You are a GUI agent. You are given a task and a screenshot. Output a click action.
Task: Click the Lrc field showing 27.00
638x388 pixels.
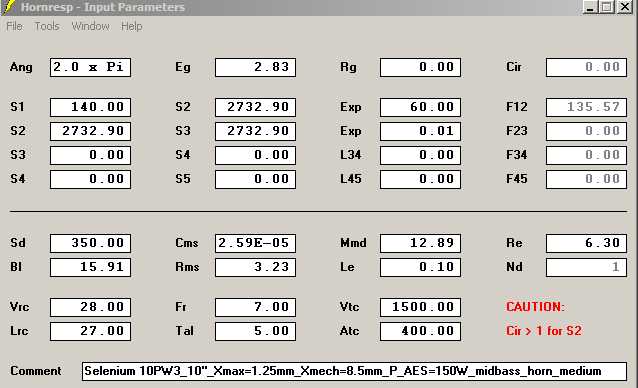[90, 331]
